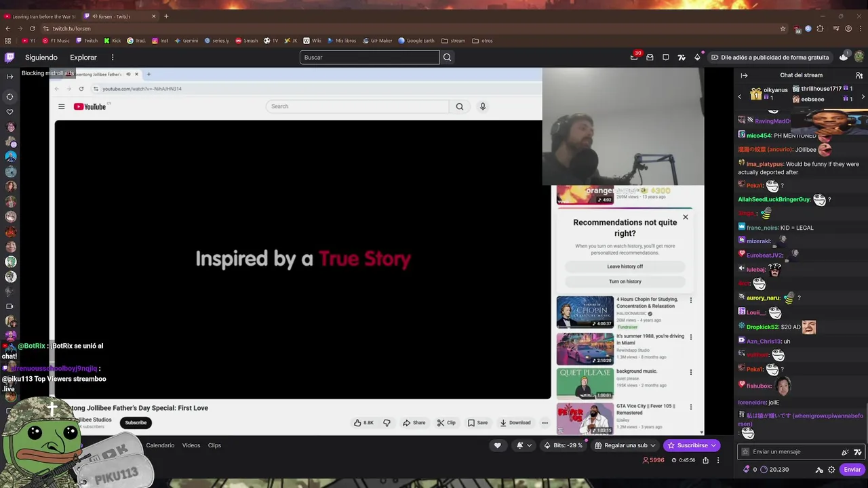Click Dile adiós a publicidad de forma gratuita
This screenshot has height=488, width=868.
(x=769, y=58)
